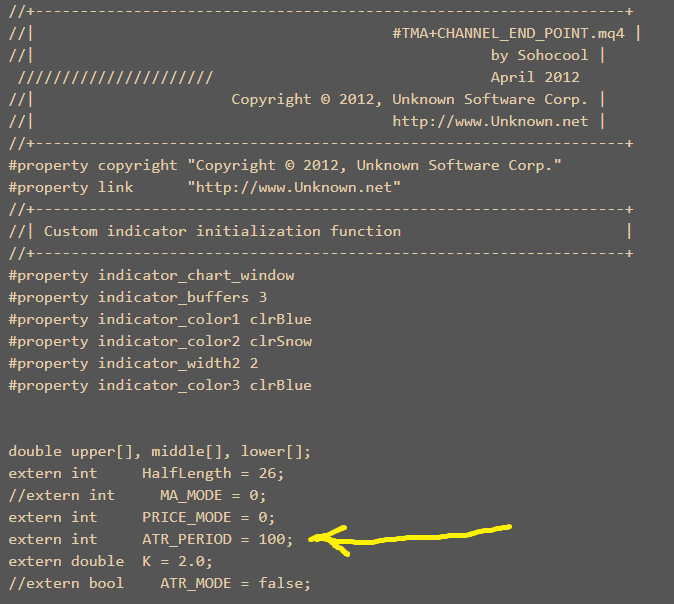Click 'indicator_color3 clrBlue' line
This screenshot has width=674, height=604.
tap(160, 385)
